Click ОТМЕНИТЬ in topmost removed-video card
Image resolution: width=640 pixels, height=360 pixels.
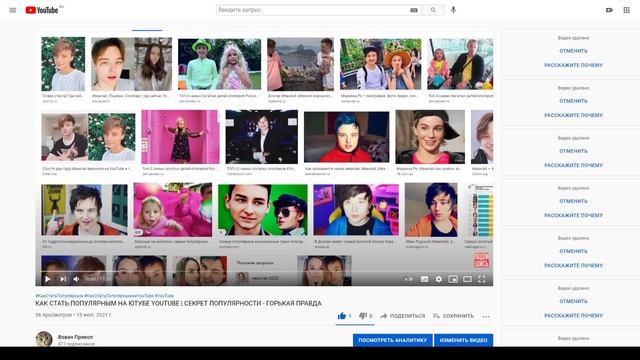(x=573, y=51)
